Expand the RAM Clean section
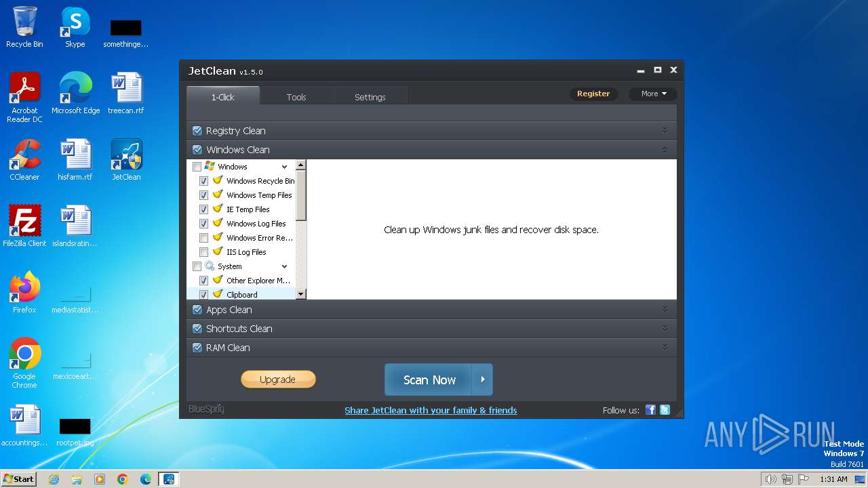This screenshot has height=488, width=868. pos(665,348)
